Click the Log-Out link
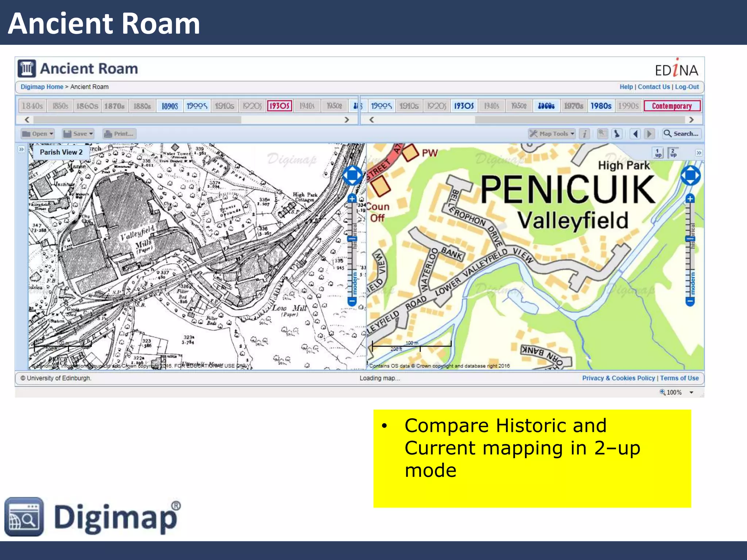The width and height of the screenshot is (747, 560). pos(687,87)
